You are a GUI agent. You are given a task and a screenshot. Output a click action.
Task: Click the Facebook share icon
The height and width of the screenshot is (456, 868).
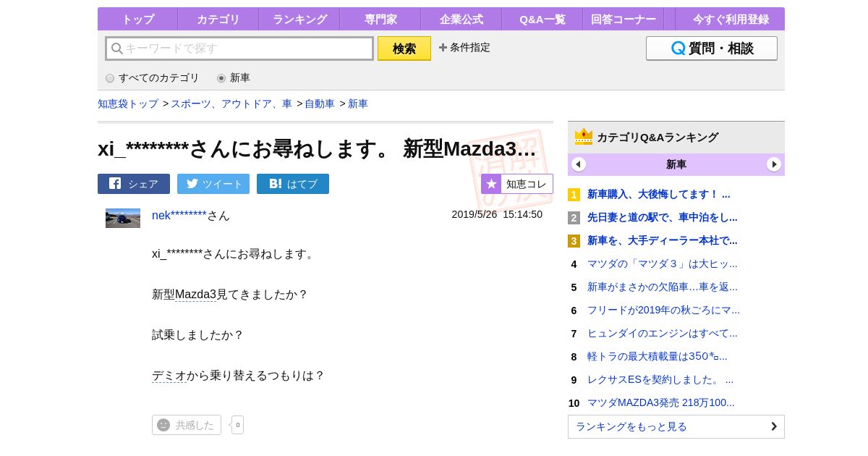(x=115, y=183)
